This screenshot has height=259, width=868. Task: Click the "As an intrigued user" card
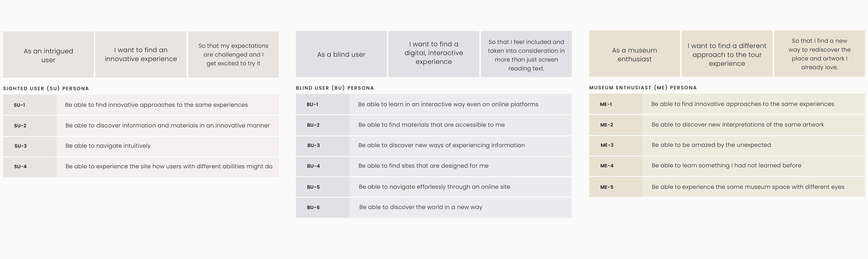[x=48, y=55]
